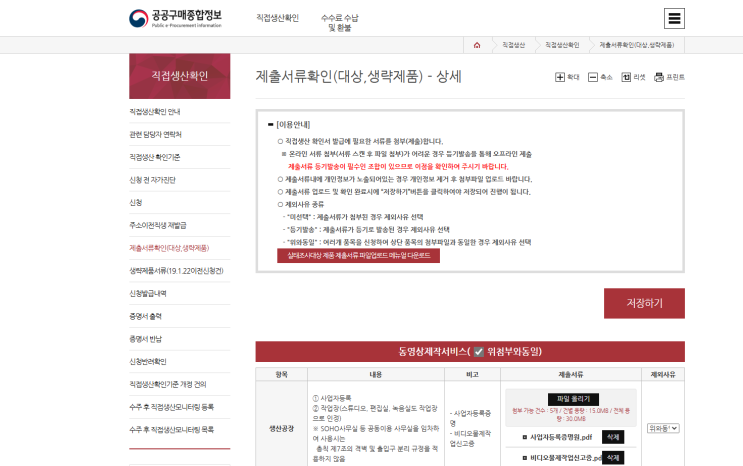Click the 리셋 reset icon
Screen dimensions: 743x466
click(x=626, y=77)
